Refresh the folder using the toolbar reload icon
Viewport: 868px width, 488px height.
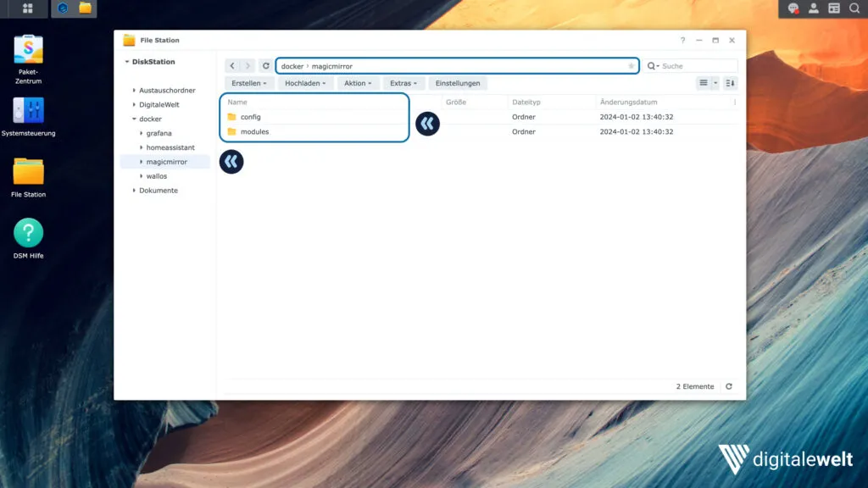tap(265, 66)
